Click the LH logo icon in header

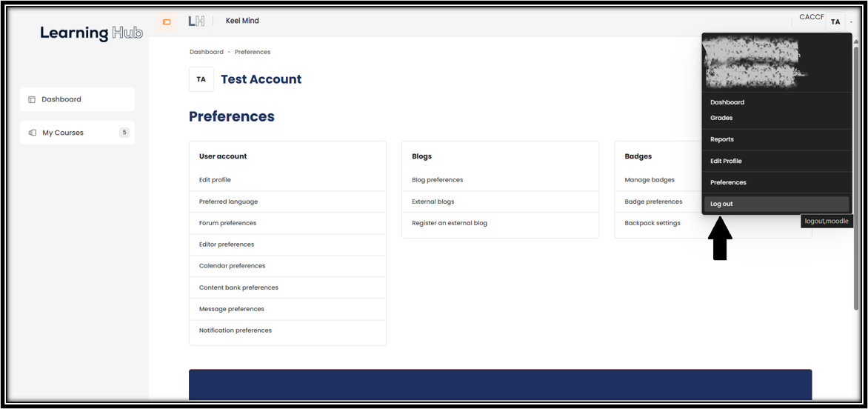click(196, 21)
